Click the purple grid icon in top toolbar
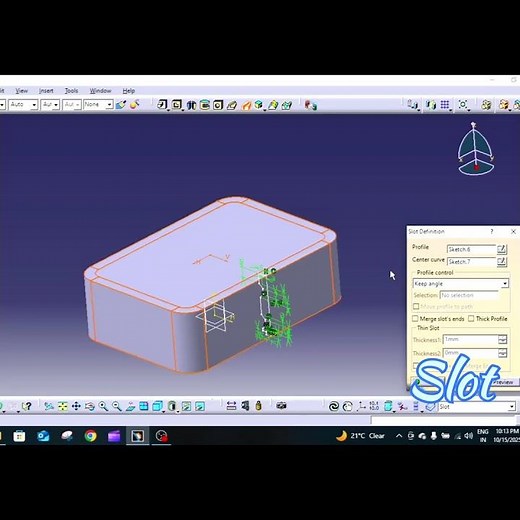Image resolution: width=520 pixels, height=520 pixels. click(445, 105)
